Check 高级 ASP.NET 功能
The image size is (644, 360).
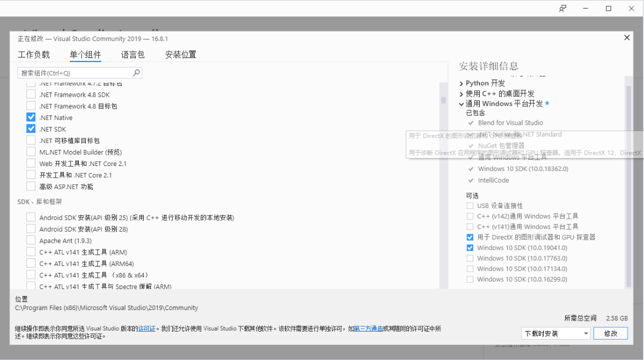coord(31,186)
